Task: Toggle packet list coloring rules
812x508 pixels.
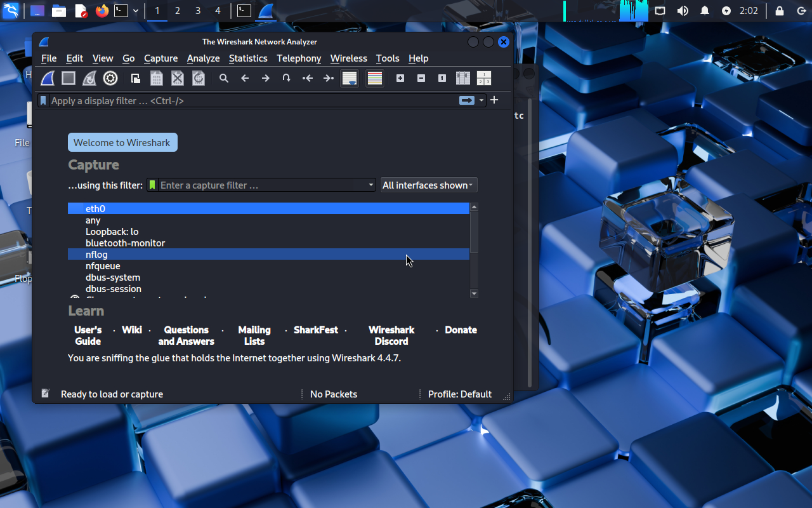Action: click(375, 78)
